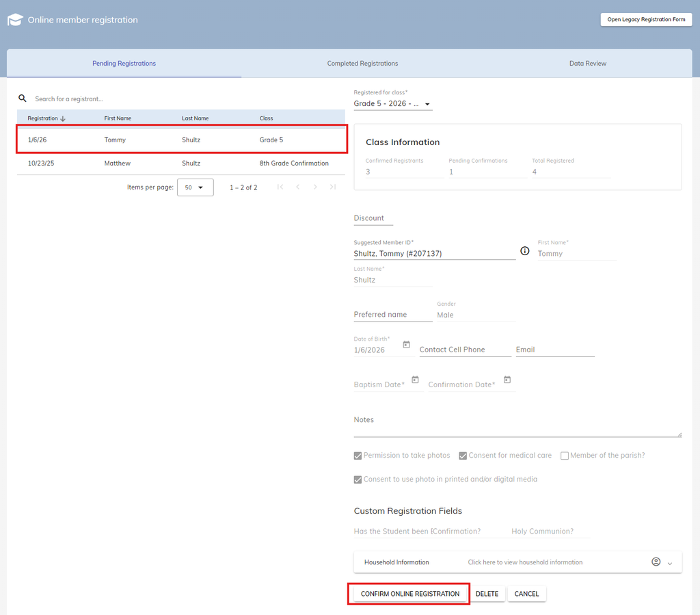
Task: Click the graduation cap app logo
Action: tap(15, 20)
